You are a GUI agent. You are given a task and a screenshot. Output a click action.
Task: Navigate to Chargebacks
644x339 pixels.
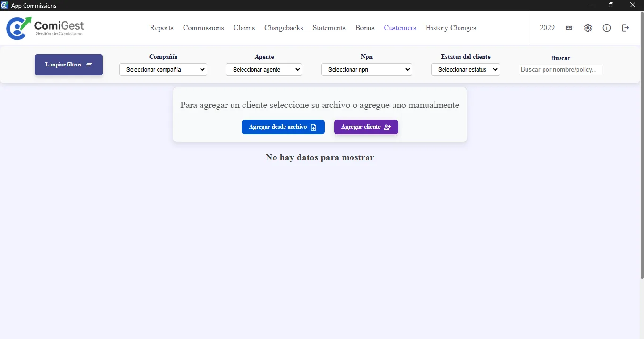284,28
